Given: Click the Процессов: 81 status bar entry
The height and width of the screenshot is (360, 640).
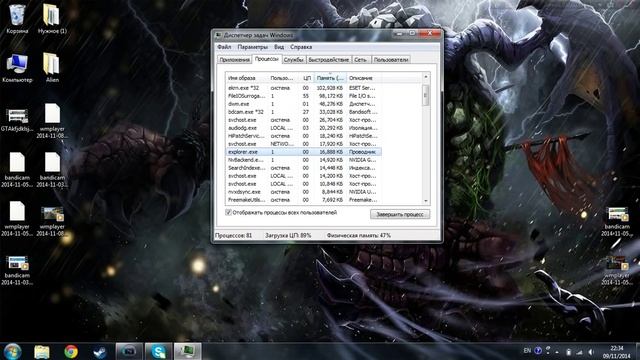Looking at the screenshot, I should click(233, 236).
